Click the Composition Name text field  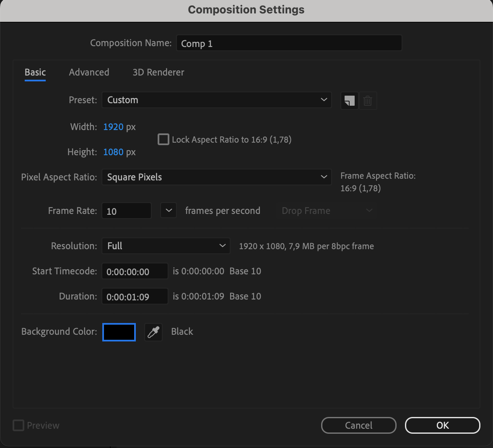click(289, 43)
